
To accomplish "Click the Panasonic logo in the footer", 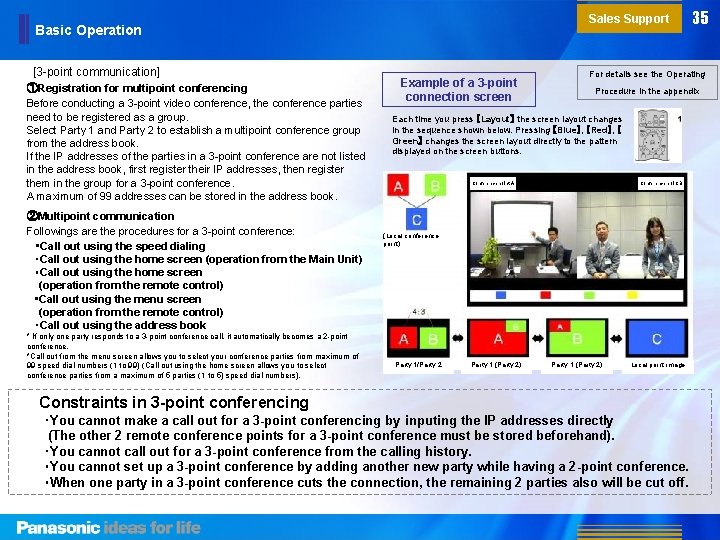I will pyautogui.click(x=58, y=528).
